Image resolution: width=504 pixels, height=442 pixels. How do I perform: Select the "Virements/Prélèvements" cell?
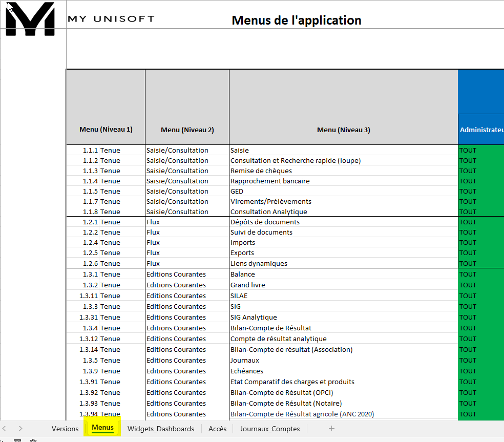[x=344, y=202]
